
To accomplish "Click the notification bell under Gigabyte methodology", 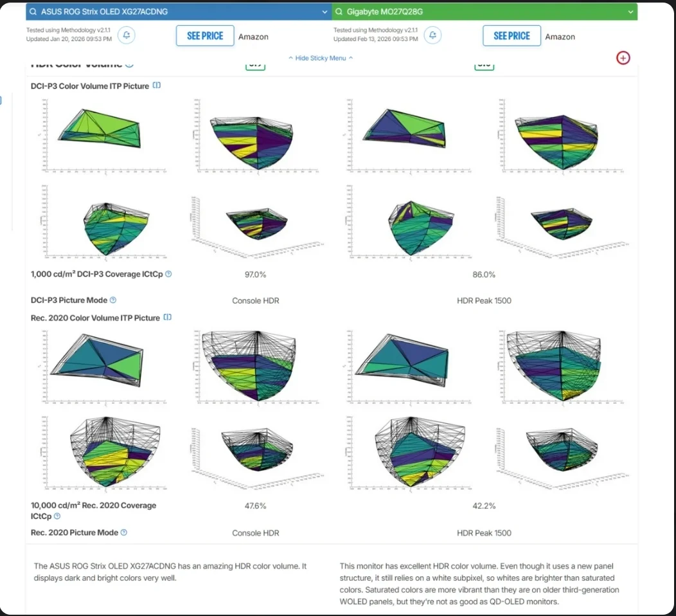I will point(432,35).
